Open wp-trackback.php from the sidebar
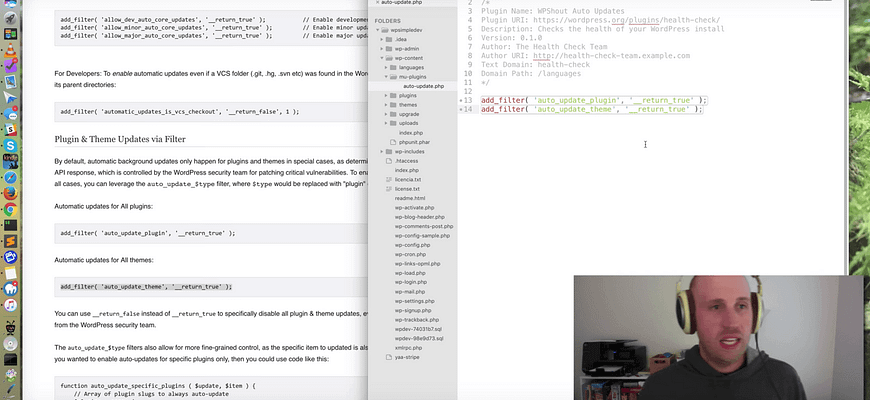 (x=417, y=320)
